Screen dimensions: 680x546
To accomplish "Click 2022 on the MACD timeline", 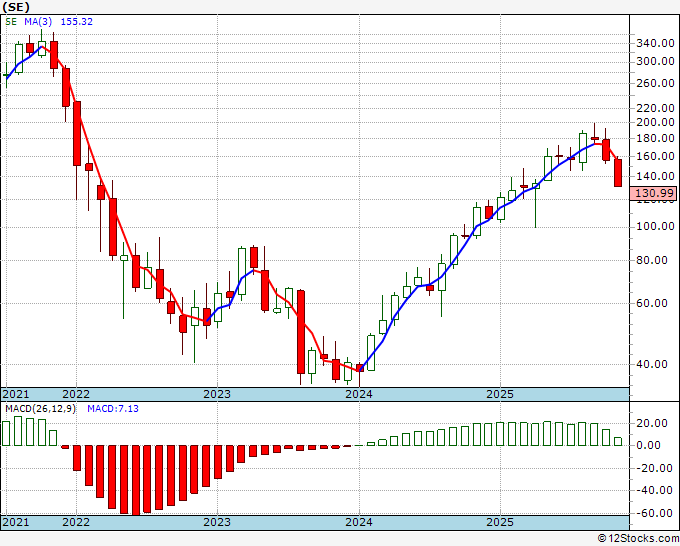I will pos(76,522).
